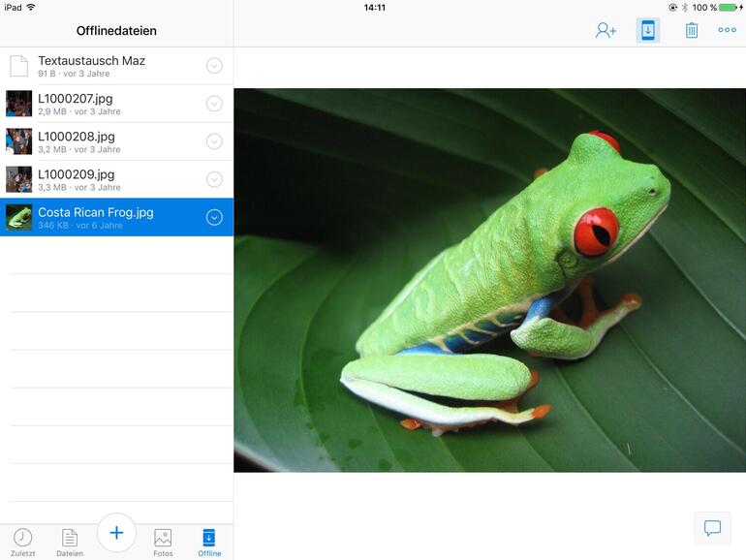Tap the Wi-Fi status icon
The width and height of the screenshot is (746, 560).
click(x=31, y=7)
